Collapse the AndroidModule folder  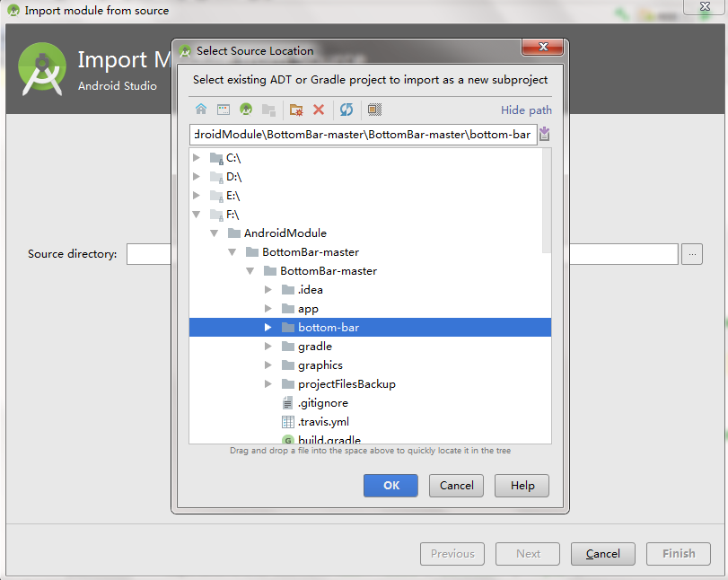tap(214, 233)
